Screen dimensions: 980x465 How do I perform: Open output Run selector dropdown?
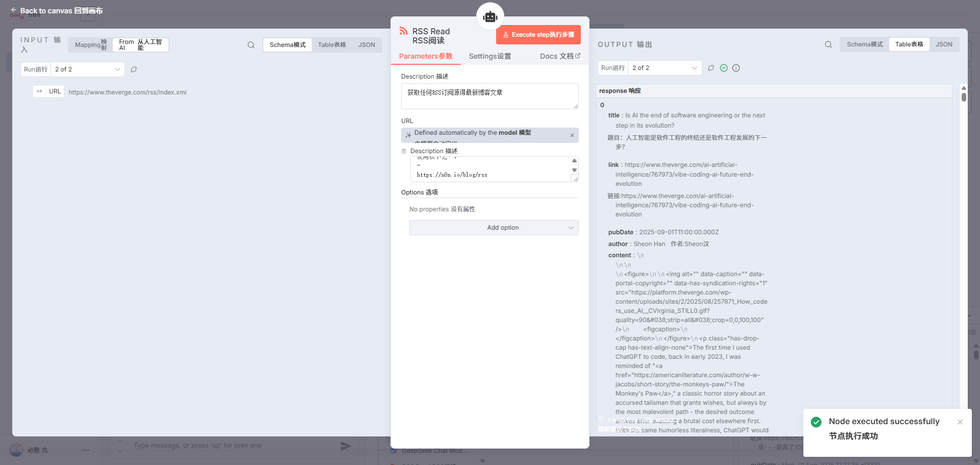click(665, 68)
